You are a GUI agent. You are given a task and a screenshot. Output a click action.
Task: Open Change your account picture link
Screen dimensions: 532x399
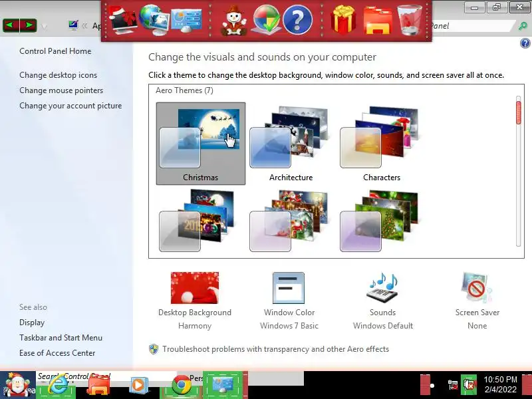[x=70, y=106]
